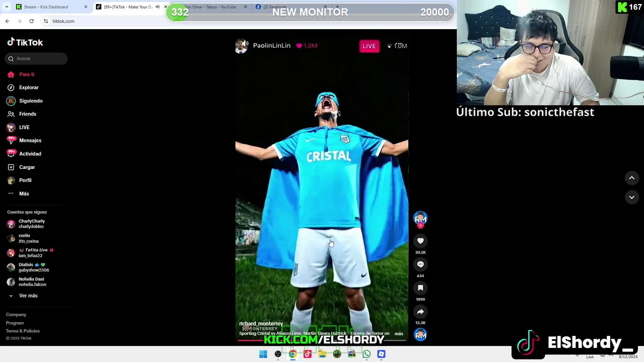Click browser back arrow
This screenshot has height=362, width=644.
[8, 21]
